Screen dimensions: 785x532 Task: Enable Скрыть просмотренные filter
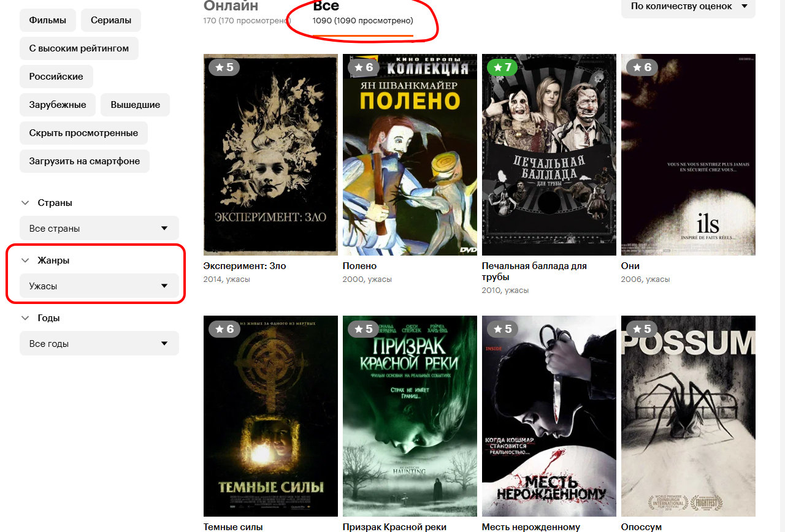(x=83, y=133)
